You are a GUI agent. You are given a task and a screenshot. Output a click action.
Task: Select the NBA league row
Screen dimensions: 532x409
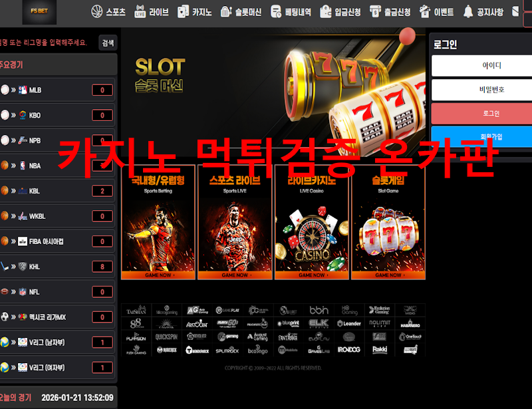(57, 166)
